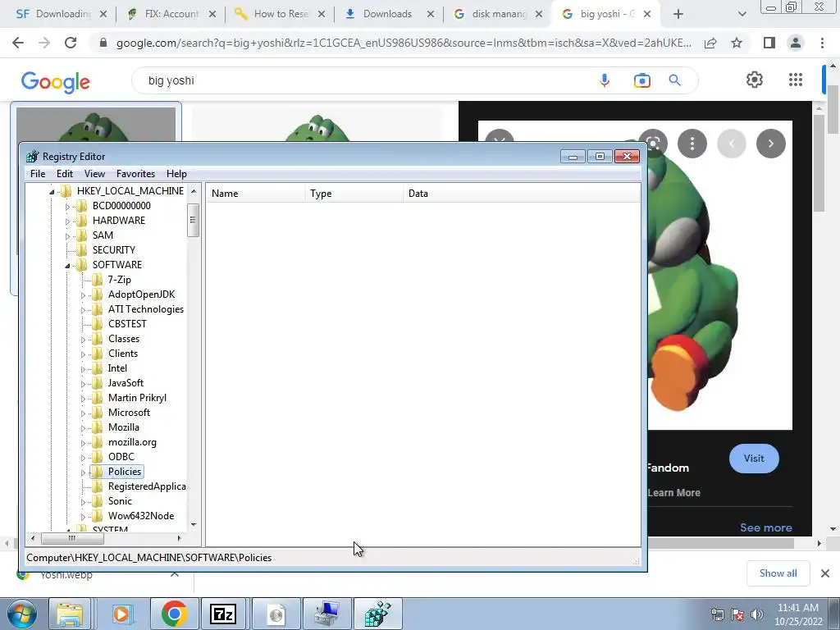Screen dimensions: 840x630
Task: Click the Type column header
Action: click(x=354, y=194)
